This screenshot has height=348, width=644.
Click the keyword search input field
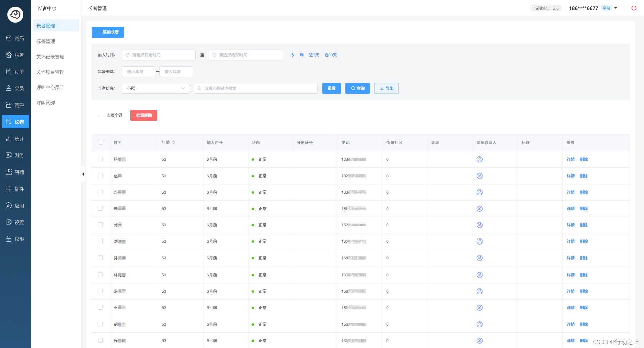[x=256, y=88]
